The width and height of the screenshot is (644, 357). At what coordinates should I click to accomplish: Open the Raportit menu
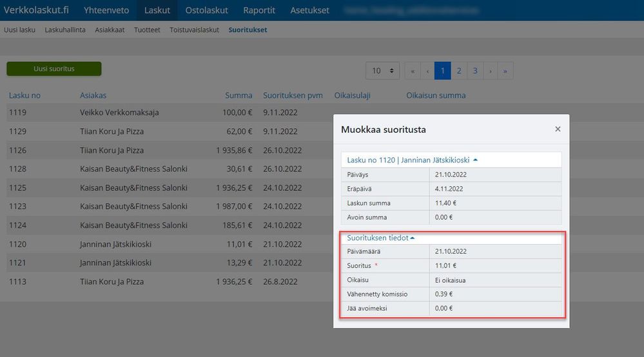coord(259,10)
